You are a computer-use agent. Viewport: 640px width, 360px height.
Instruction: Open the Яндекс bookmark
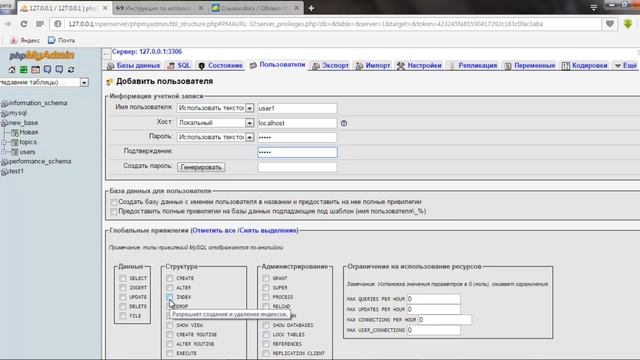click(25, 40)
